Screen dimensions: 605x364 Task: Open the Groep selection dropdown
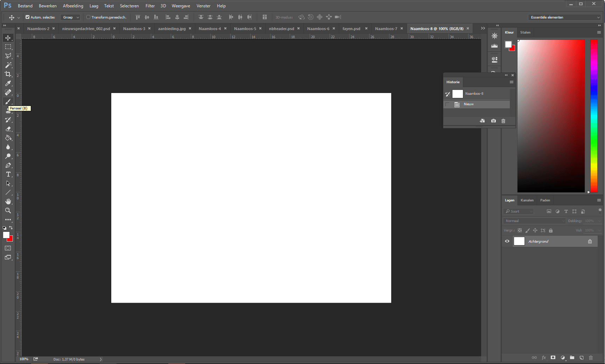tap(70, 17)
